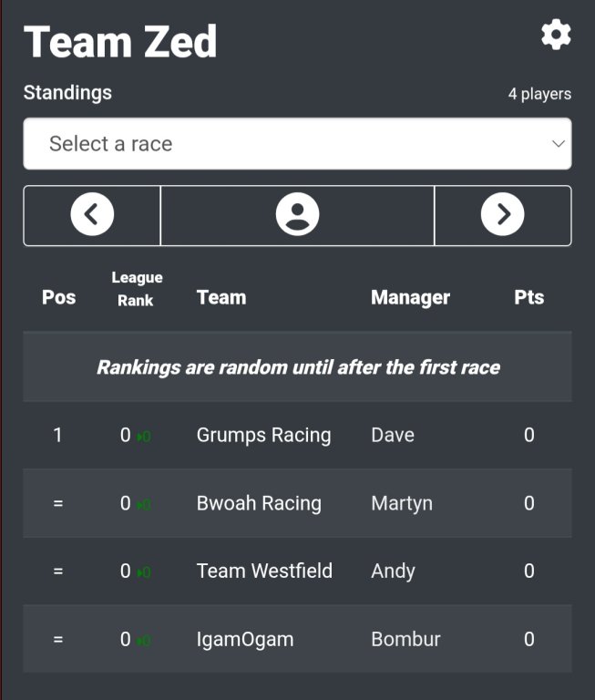Open the Select a race dropdown

(297, 144)
